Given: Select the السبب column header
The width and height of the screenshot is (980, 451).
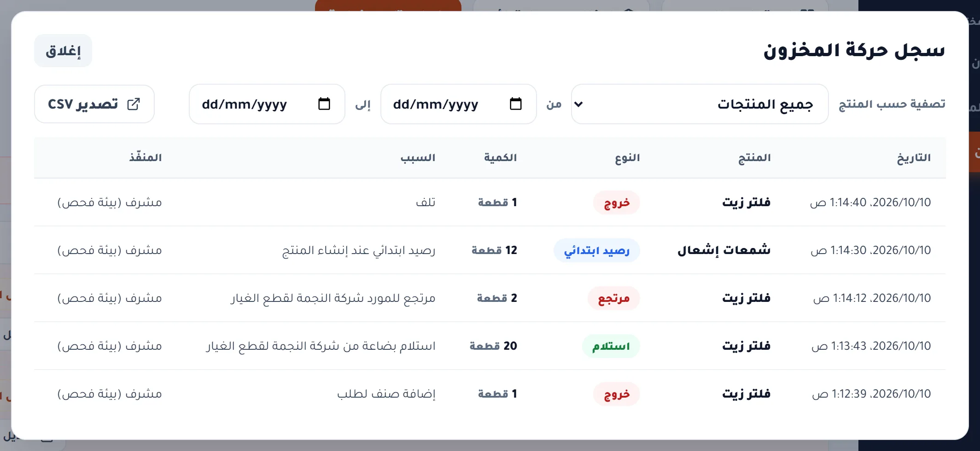Looking at the screenshot, I should pyautogui.click(x=418, y=158).
